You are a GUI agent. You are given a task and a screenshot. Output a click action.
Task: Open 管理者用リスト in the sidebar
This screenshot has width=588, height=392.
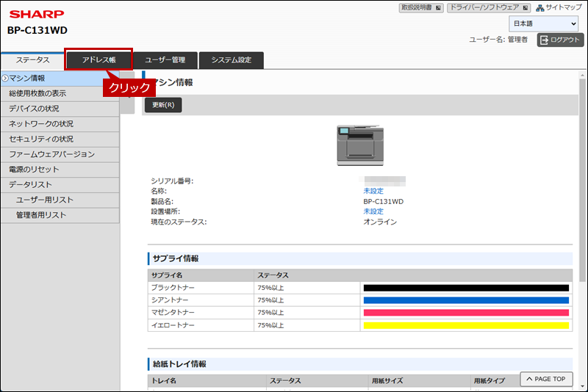(x=60, y=215)
